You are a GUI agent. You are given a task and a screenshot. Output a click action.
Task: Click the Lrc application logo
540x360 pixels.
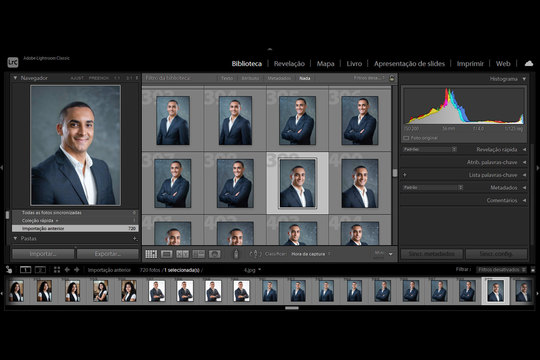[x=13, y=62]
